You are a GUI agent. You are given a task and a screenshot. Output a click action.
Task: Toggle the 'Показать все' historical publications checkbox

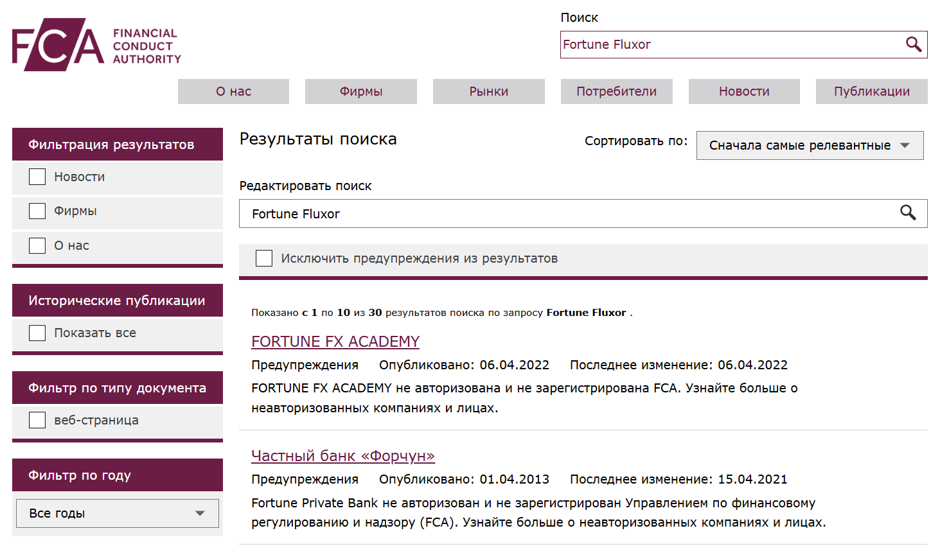point(37,333)
